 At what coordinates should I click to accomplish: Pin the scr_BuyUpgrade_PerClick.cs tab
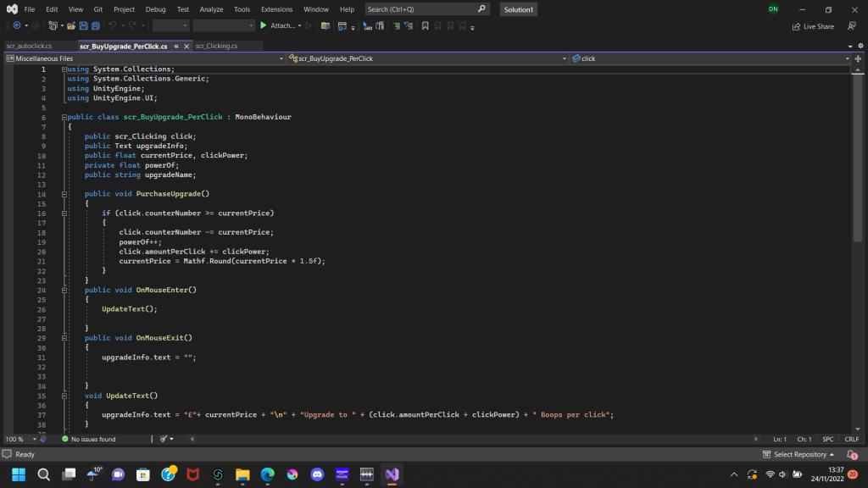click(175, 46)
